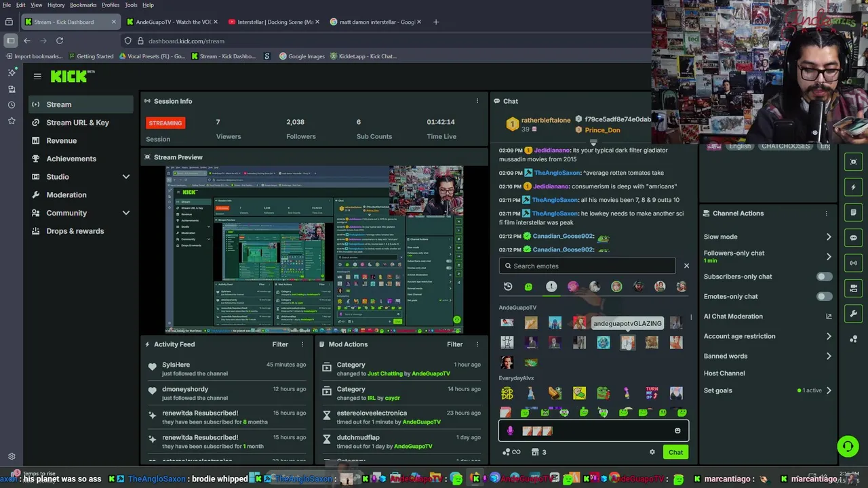This screenshot has height=488, width=868.
Task: Click the chat message input box
Action: 593,430
